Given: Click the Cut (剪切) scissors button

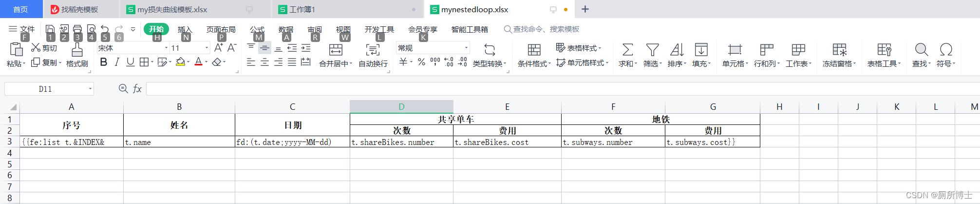Looking at the screenshot, I should (44, 48).
